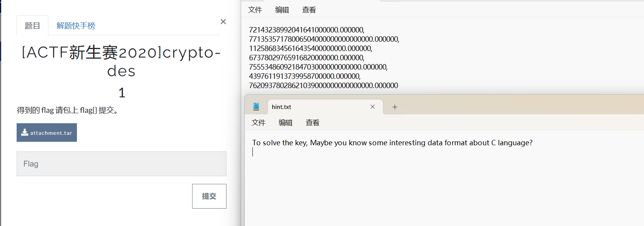Click the Notepad icon beside the hint.txt tab
The height and width of the screenshot is (226, 644).
click(256, 107)
